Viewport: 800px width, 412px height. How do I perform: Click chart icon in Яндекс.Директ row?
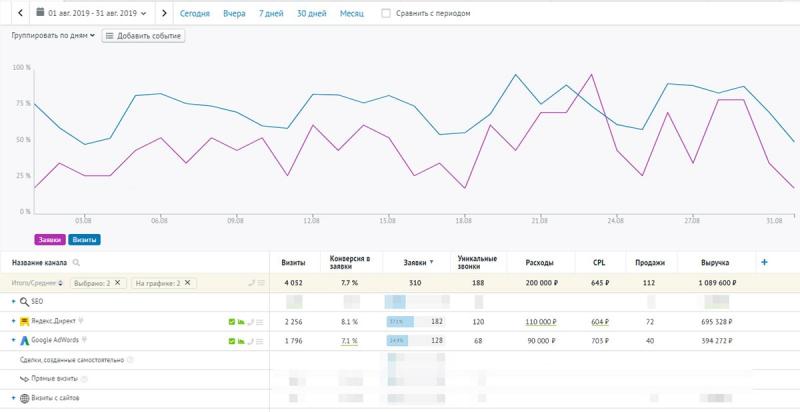241,322
